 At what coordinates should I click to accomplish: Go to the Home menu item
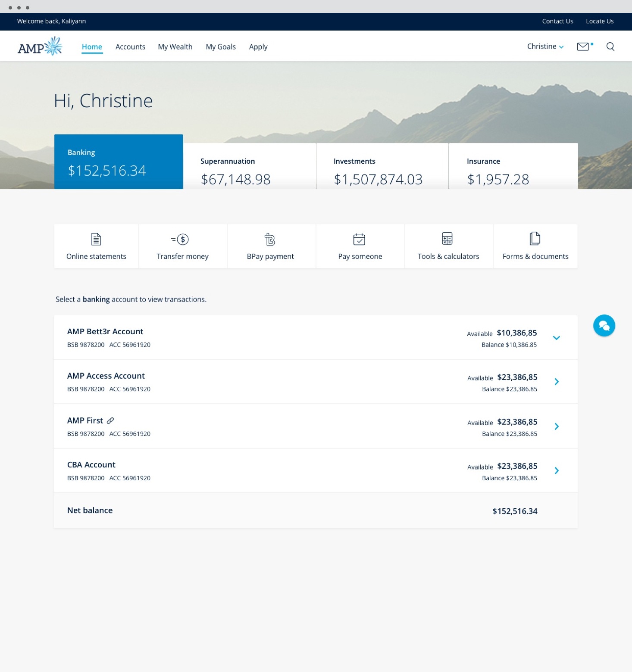pos(92,47)
